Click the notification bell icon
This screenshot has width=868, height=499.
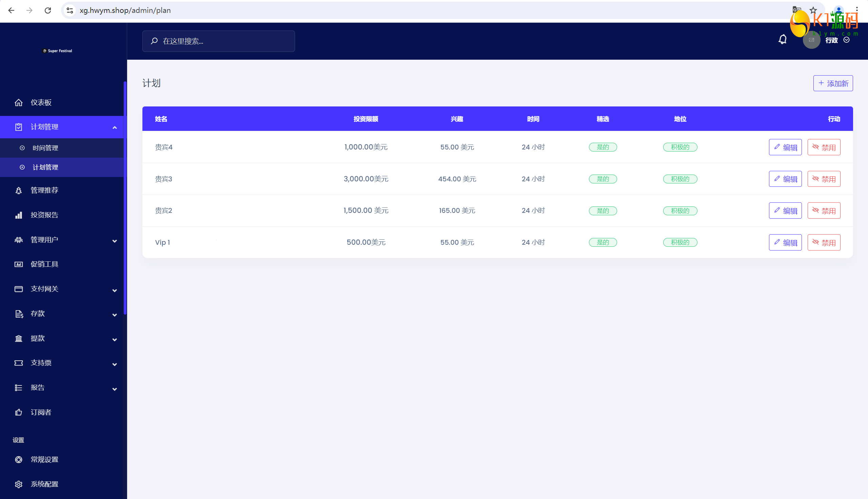click(x=782, y=40)
